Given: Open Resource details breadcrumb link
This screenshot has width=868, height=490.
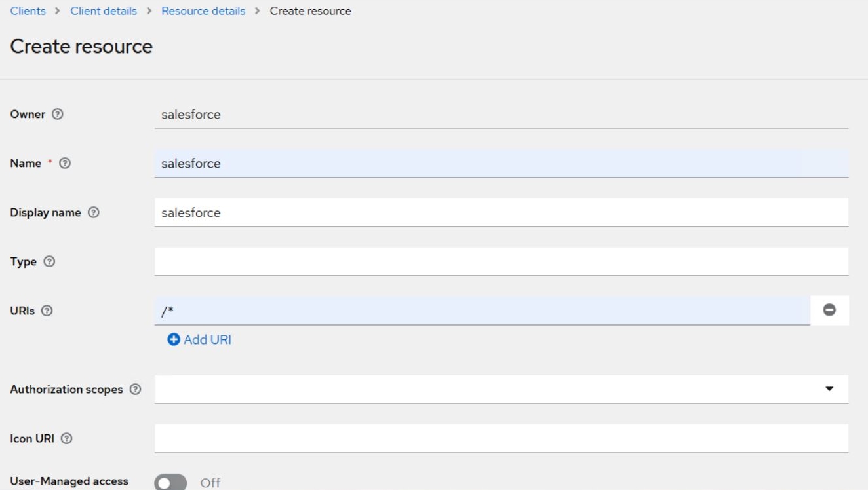Looking at the screenshot, I should click(203, 11).
